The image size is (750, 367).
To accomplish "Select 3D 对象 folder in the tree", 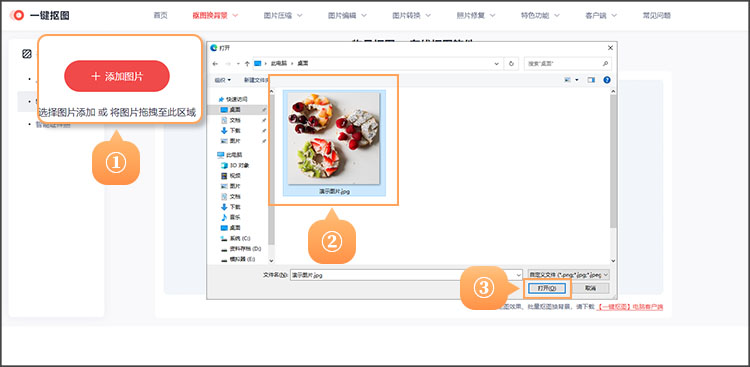I will point(236,165).
